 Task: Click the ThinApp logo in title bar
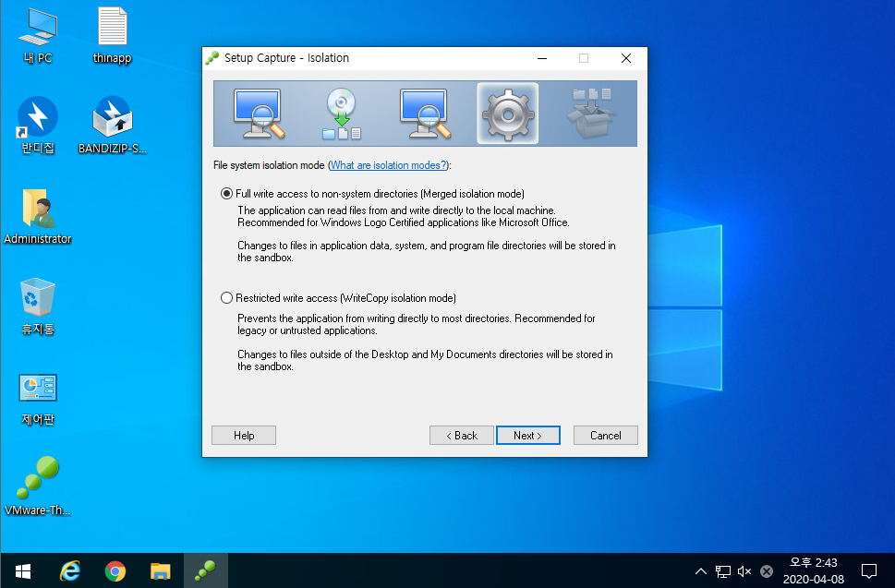[212, 58]
